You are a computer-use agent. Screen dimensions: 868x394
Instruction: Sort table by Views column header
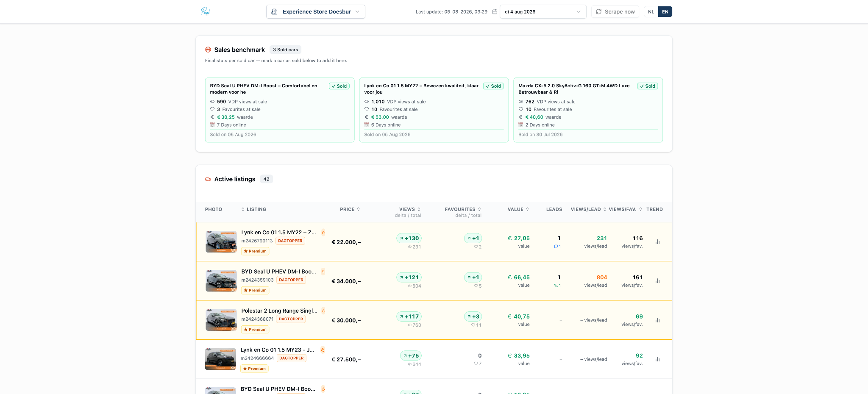tap(410, 209)
